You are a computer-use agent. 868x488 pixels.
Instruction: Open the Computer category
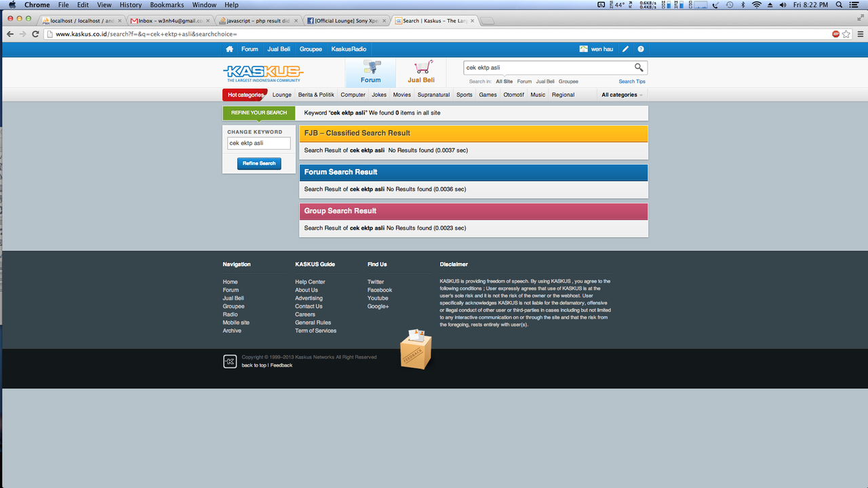(353, 95)
